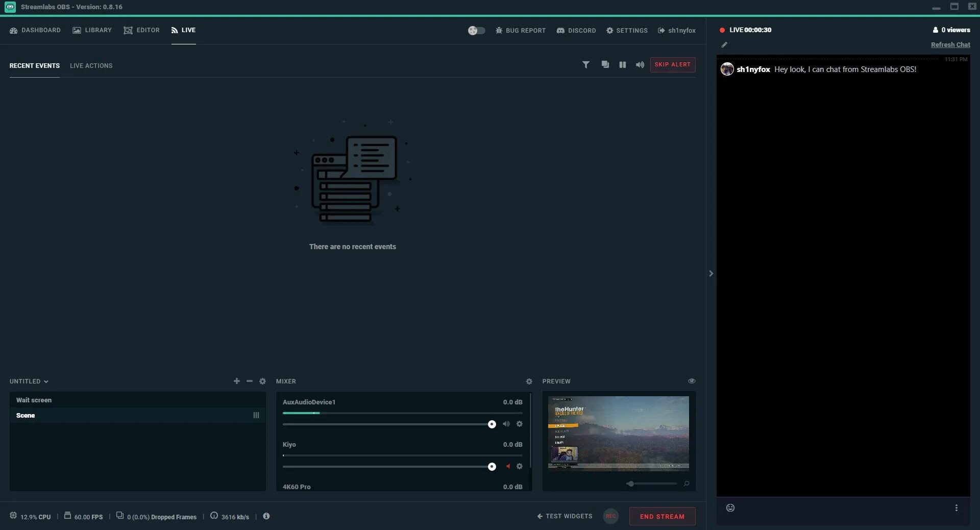The height and width of the screenshot is (530, 980).
Task: Collapse the chat panel with the arrow
Action: [x=711, y=274]
